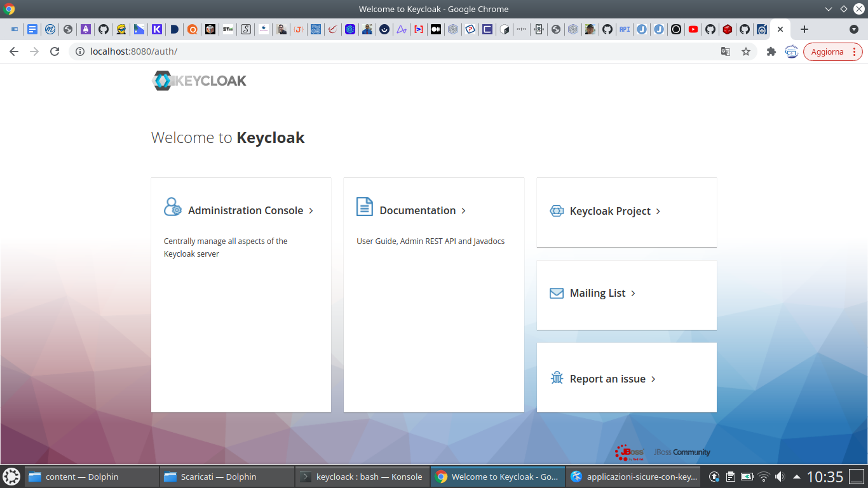This screenshot has width=868, height=488.
Task: Click the chevron next to Mailing List
Action: point(633,294)
